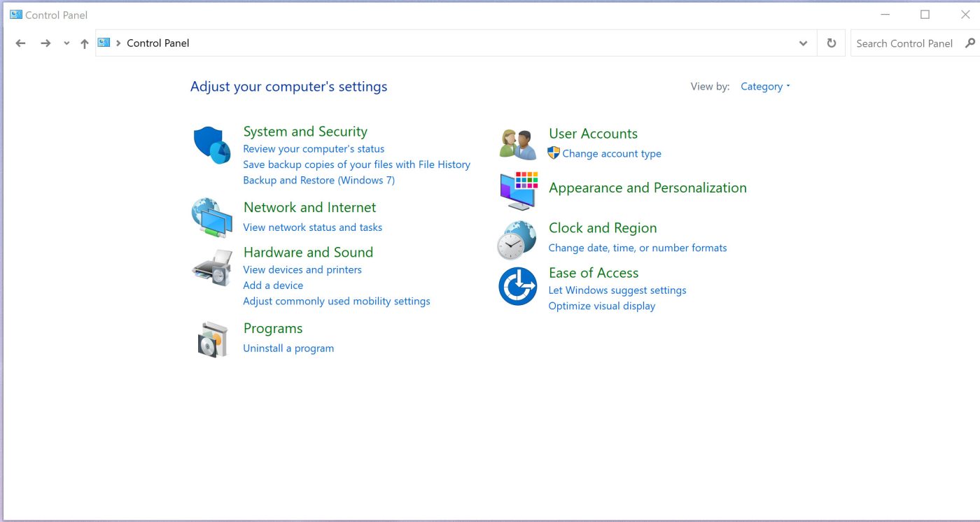The height and width of the screenshot is (522, 980).
Task: Click the Clock and Region icon
Action: [x=517, y=240]
